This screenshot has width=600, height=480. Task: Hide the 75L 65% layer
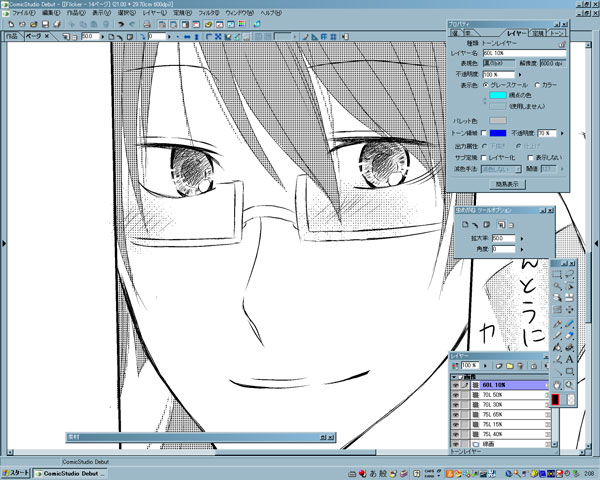coord(455,415)
